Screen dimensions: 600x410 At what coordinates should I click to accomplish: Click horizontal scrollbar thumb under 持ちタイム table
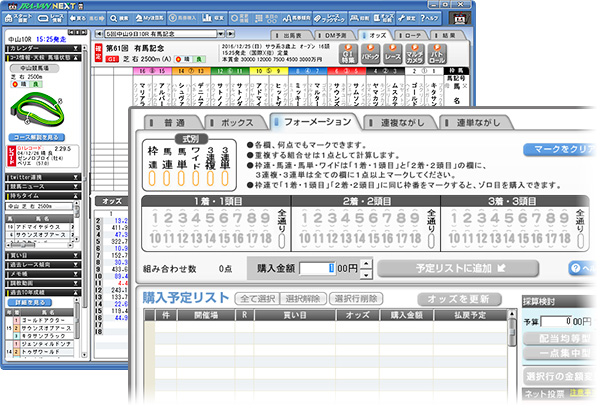click(24, 244)
